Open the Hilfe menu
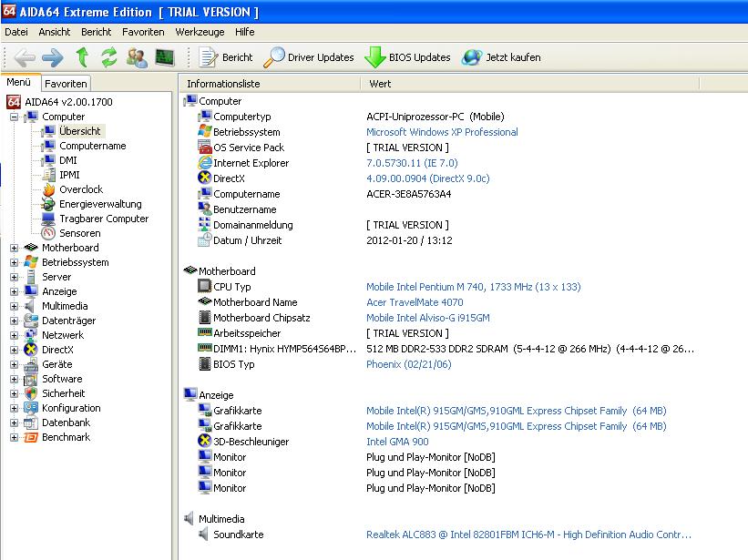This screenshot has height=560, width=748. coord(245,32)
